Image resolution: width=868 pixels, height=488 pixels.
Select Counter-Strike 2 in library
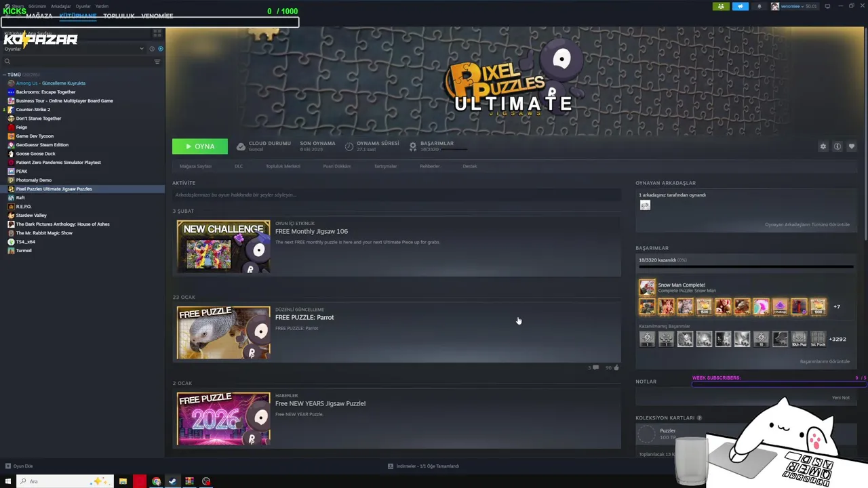[x=33, y=110]
